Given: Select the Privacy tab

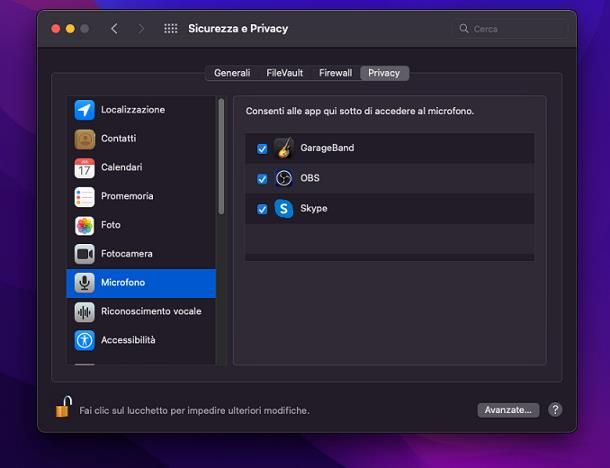Looking at the screenshot, I should (384, 73).
